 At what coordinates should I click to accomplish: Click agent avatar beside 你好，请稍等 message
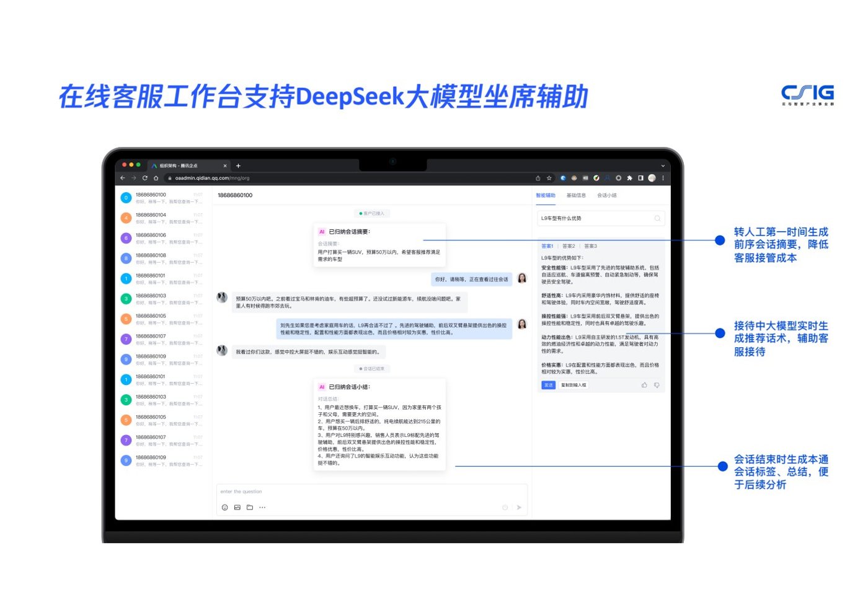522,278
